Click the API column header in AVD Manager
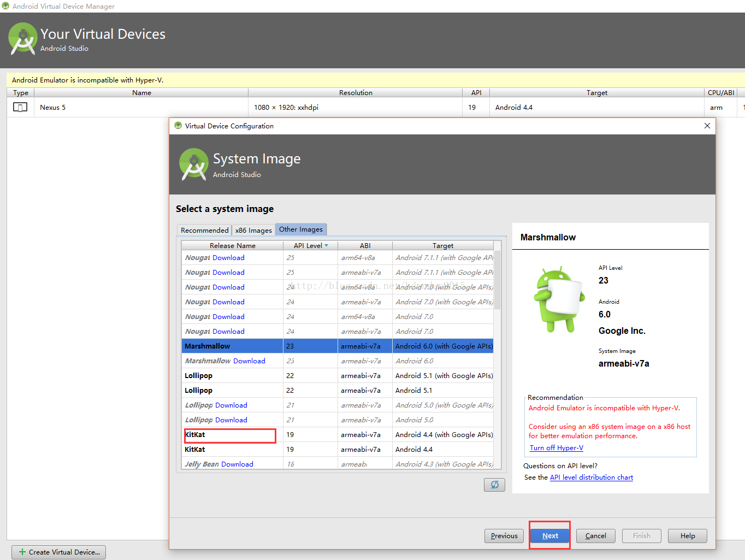 click(476, 92)
